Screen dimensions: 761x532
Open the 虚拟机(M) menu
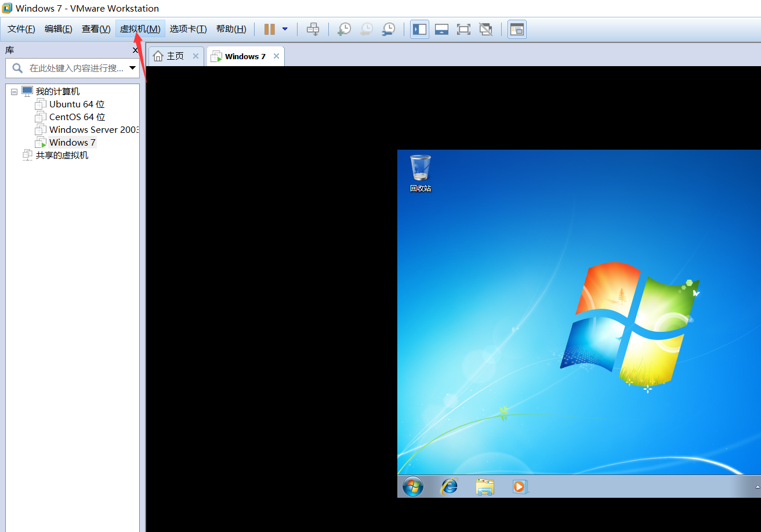click(x=140, y=29)
